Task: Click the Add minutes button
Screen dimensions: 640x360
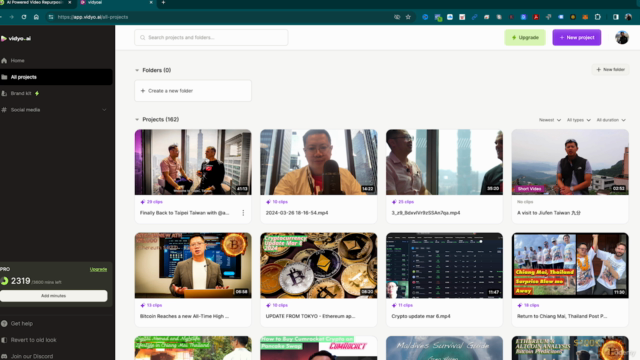Action: click(x=53, y=296)
